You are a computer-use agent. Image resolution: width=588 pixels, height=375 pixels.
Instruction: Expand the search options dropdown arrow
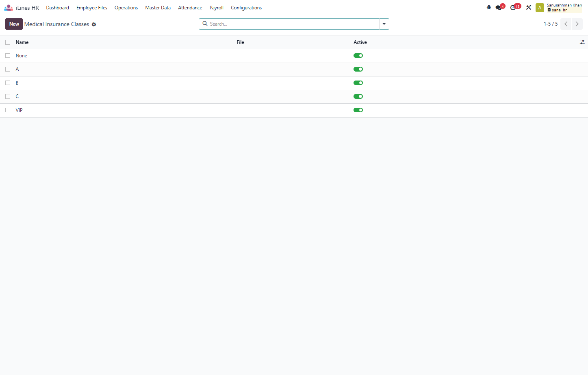[384, 24]
